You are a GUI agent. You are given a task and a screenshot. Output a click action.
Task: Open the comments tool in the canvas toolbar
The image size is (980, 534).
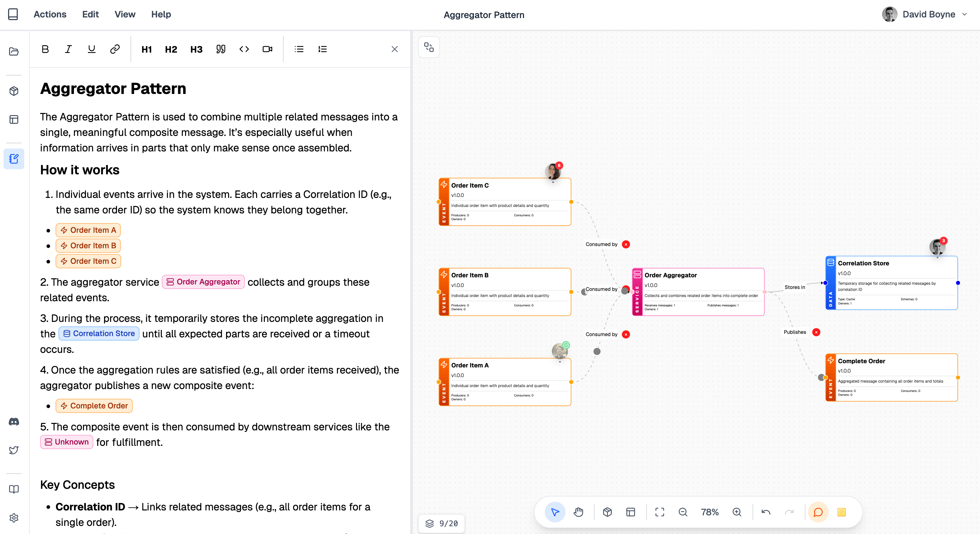(x=818, y=512)
